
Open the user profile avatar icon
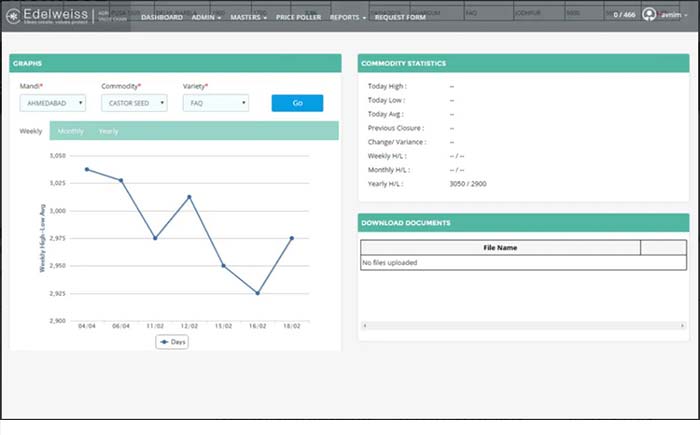pos(650,15)
